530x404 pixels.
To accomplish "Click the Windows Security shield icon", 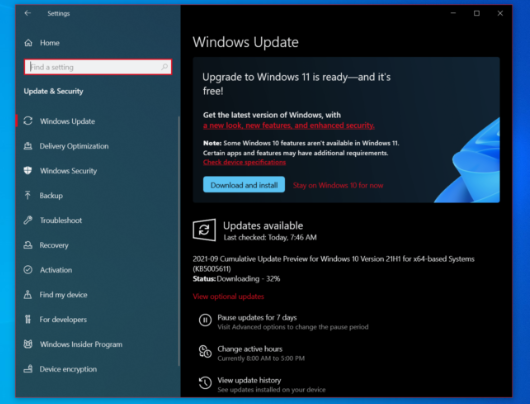I will tap(28, 170).
